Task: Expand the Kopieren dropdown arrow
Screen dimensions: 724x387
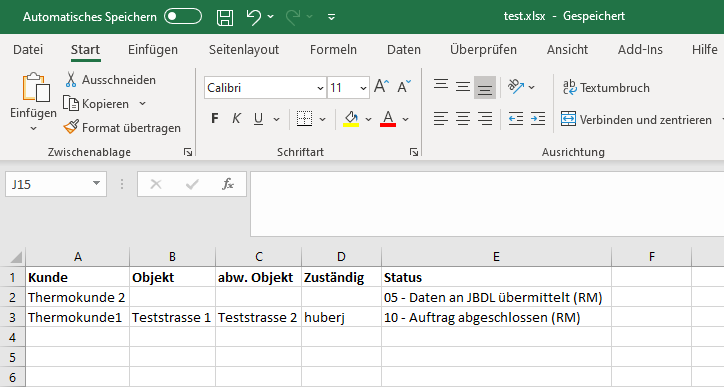Action: tap(143, 104)
